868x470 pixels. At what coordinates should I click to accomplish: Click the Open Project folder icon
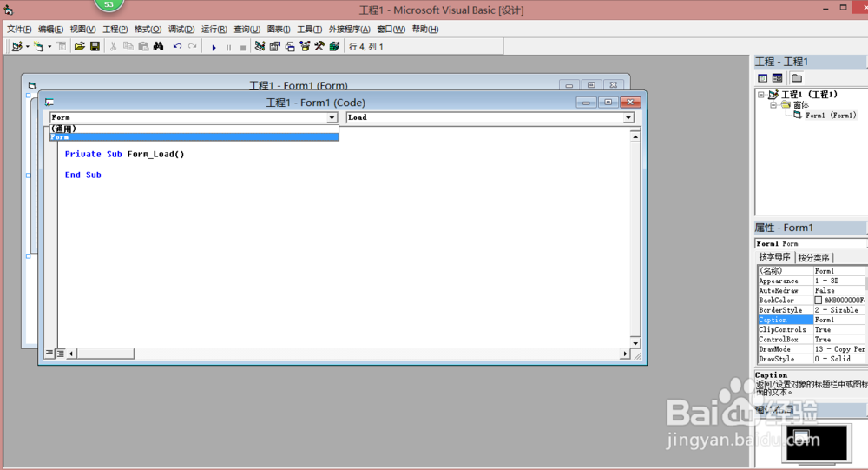click(80, 47)
